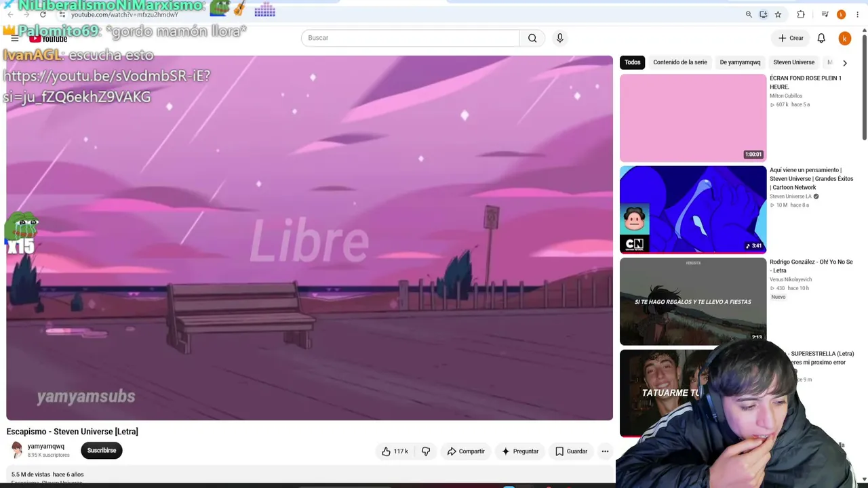The height and width of the screenshot is (488, 868).
Task: Open the Preguntar button
Action: [520, 451]
